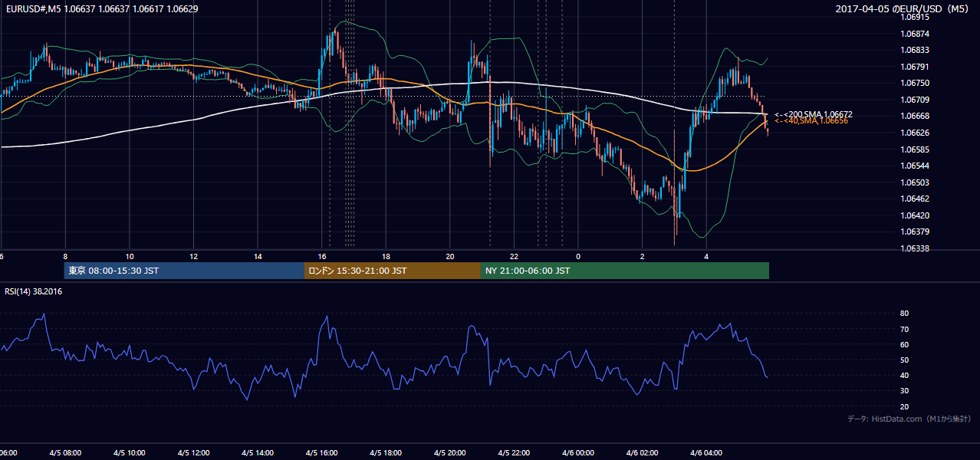Click the RSI 40 level label
Viewport: 980px width, 460px height.
pos(904,376)
